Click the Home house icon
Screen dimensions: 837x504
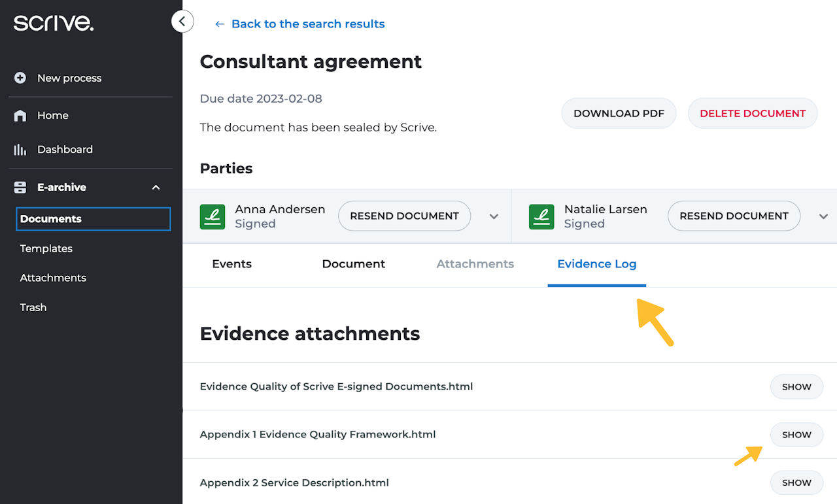(x=20, y=116)
